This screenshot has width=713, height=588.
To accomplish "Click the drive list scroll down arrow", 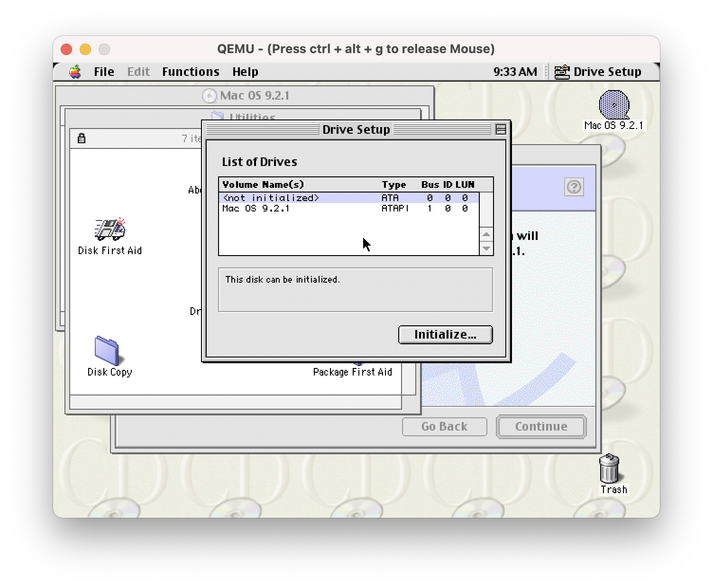I will tap(486, 248).
